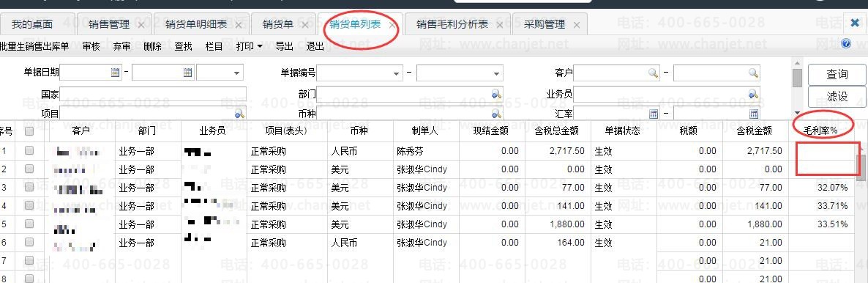Click 删除 in toolbar

pos(152,47)
